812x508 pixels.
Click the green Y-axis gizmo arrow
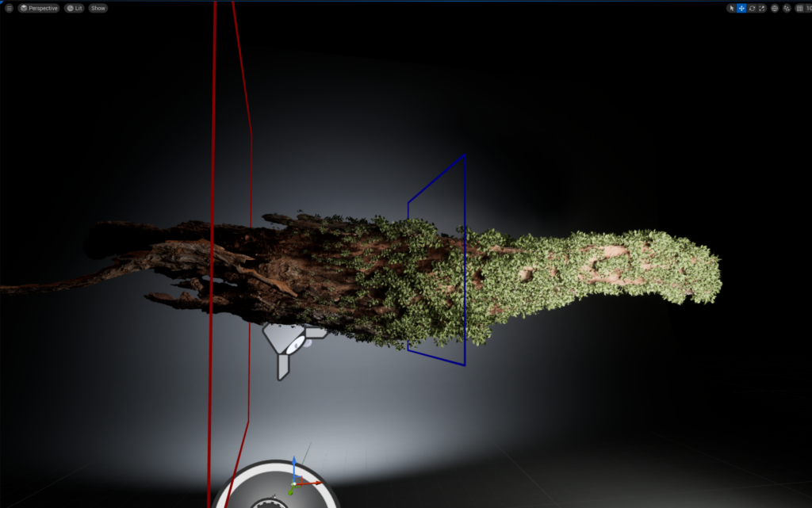(291, 491)
